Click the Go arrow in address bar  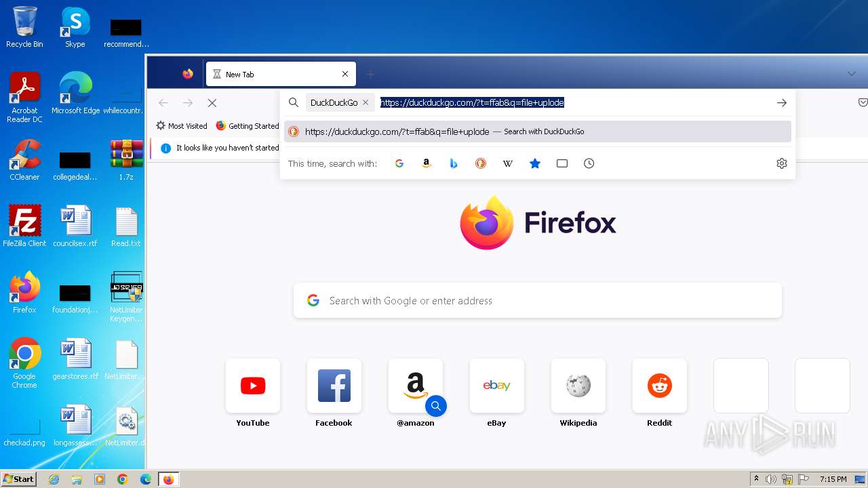coord(782,103)
